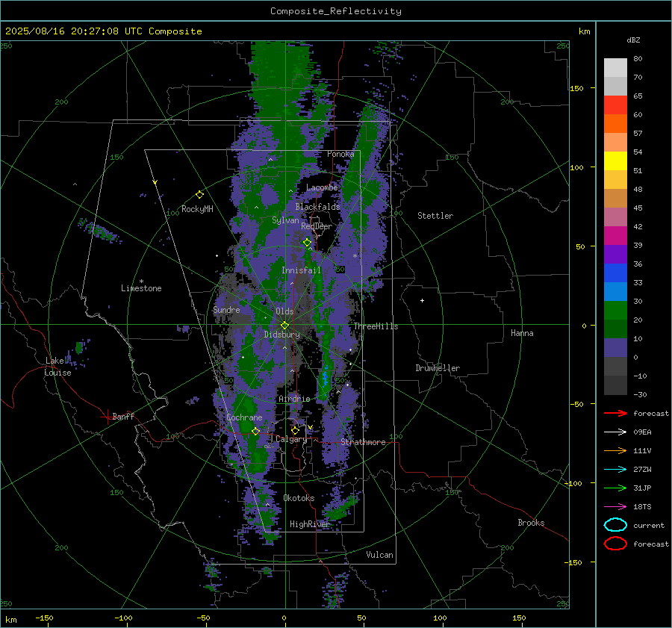Click the Limestone label
Viewport: 672px width, 628px height.
[141, 288]
